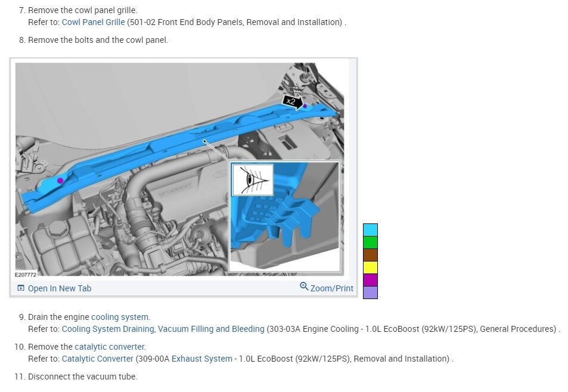Select the yellow color swatch
The height and width of the screenshot is (392, 568).
[x=370, y=267]
